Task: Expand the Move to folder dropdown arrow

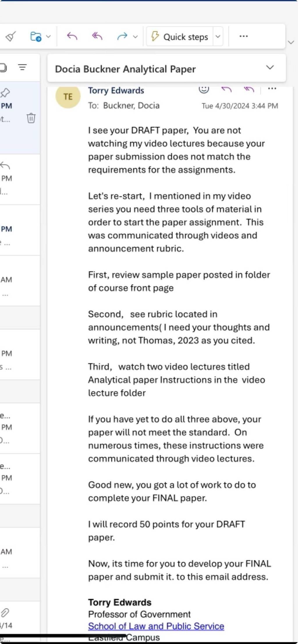Action: tap(48, 37)
